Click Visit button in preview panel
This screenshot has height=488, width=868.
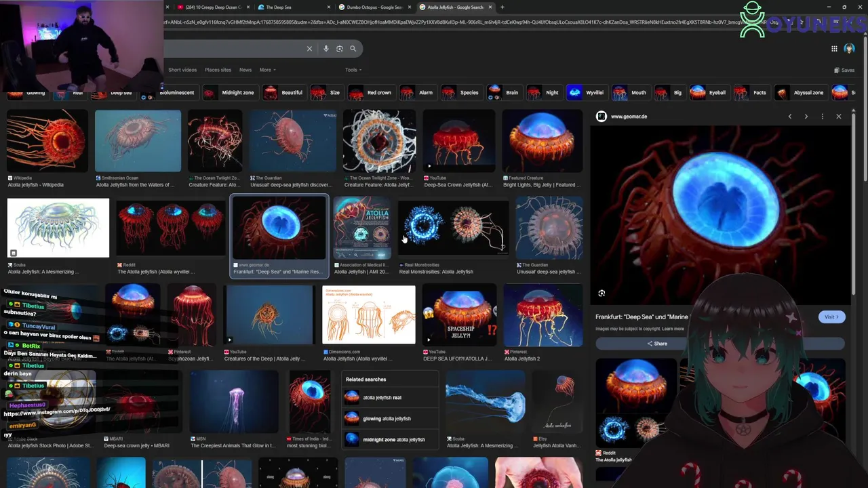point(831,317)
